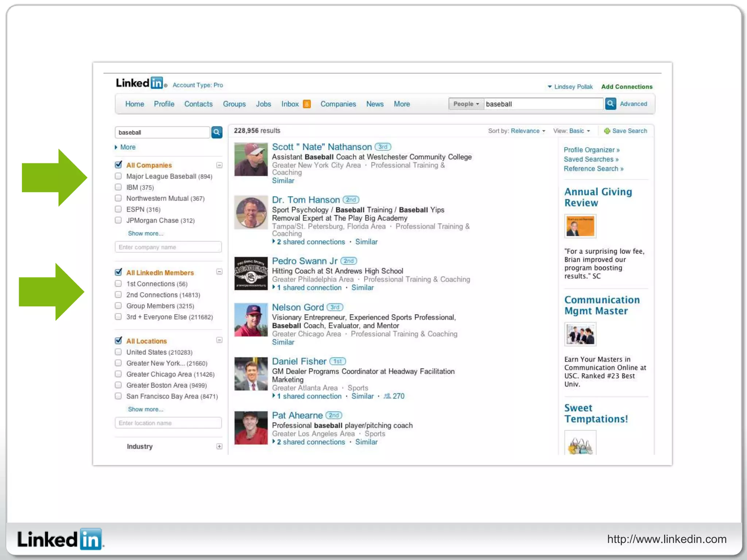Open the People search type dropdown

(x=466, y=104)
